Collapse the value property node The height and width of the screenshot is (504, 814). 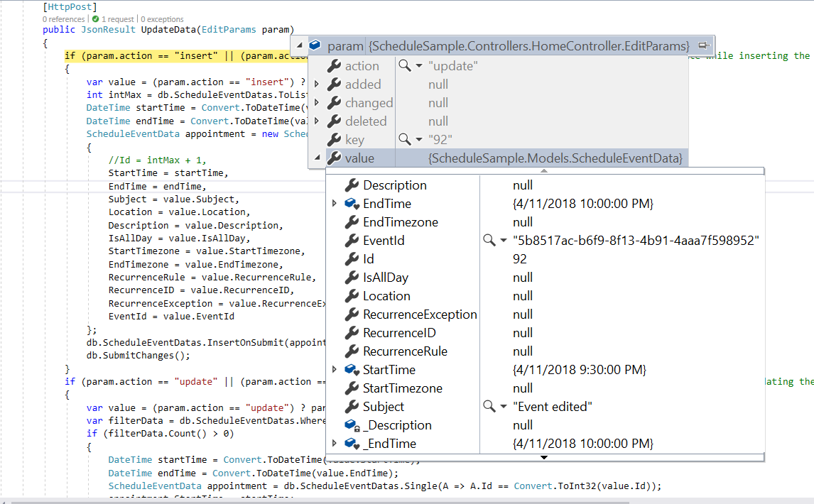click(x=317, y=158)
